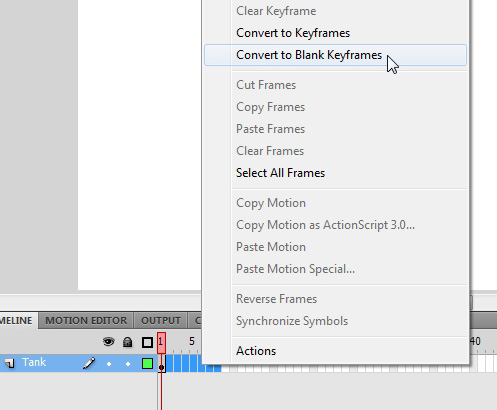Click the outline view column header icon

tap(147, 342)
